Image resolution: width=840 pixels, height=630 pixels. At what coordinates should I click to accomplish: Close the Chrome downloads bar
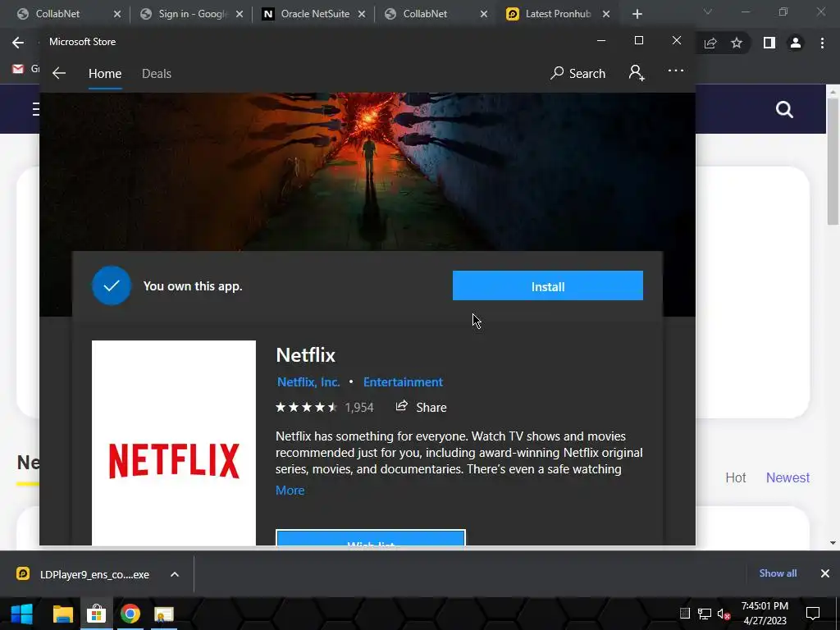825,573
